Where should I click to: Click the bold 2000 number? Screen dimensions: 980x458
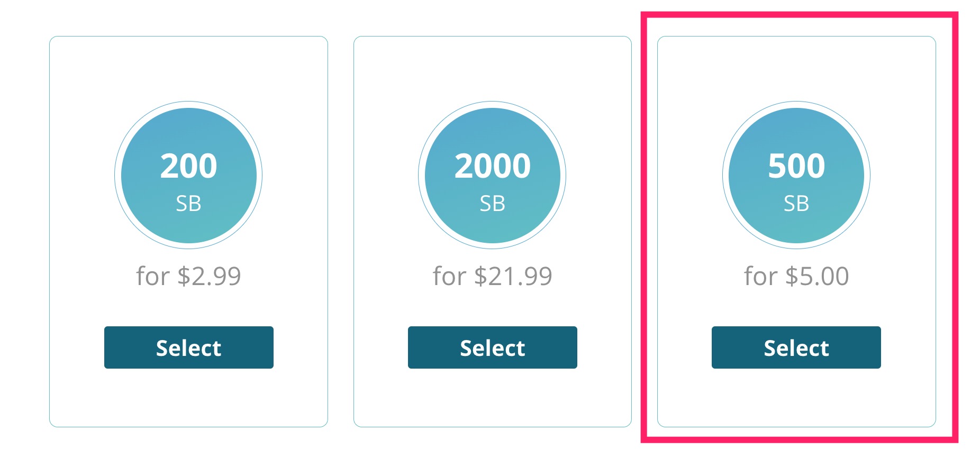click(x=493, y=165)
